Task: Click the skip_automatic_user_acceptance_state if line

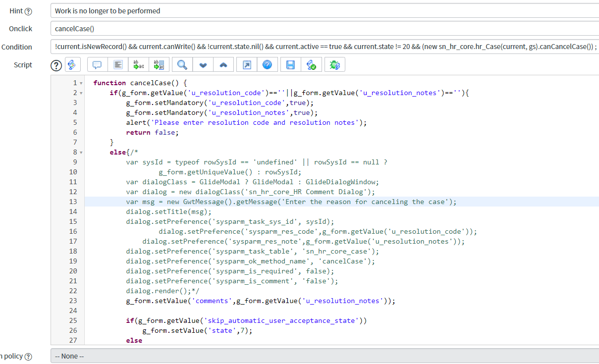Action: (246, 320)
